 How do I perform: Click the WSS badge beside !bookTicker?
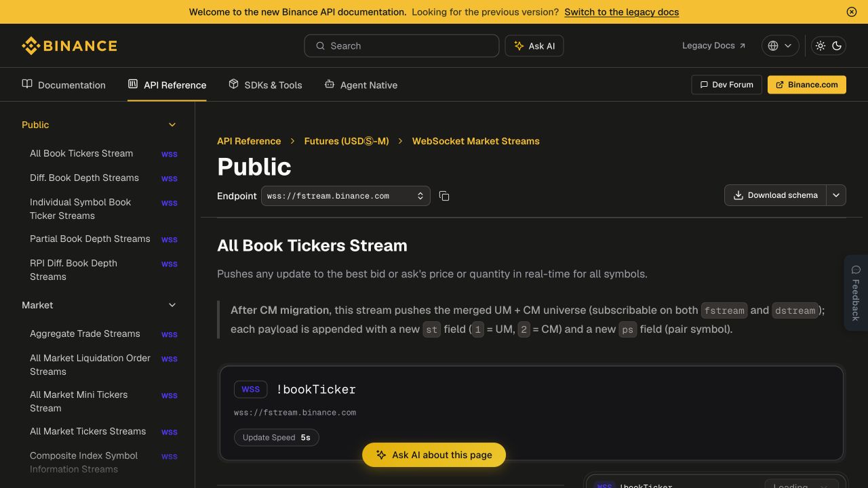click(x=251, y=390)
